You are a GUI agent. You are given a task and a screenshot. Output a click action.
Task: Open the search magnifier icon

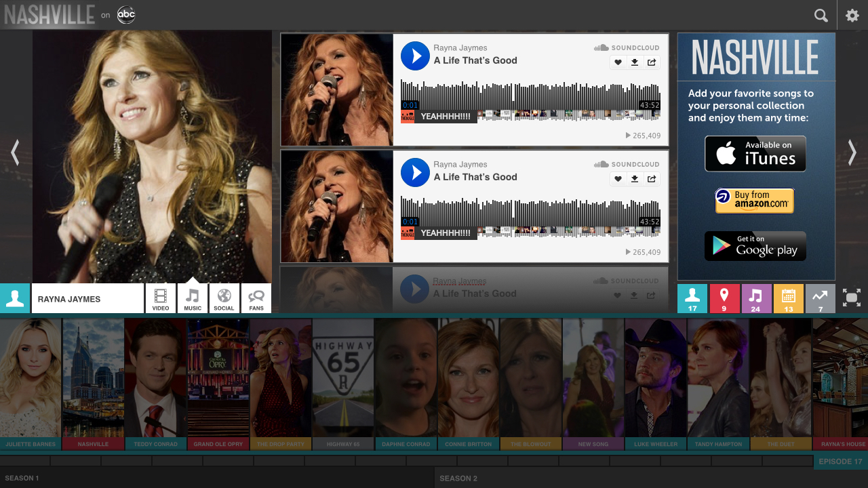click(821, 16)
